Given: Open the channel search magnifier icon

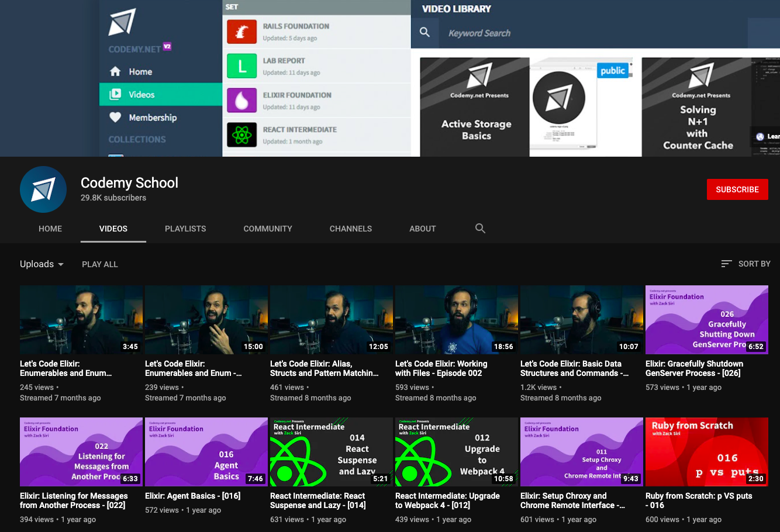Looking at the screenshot, I should tap(480, 229).
